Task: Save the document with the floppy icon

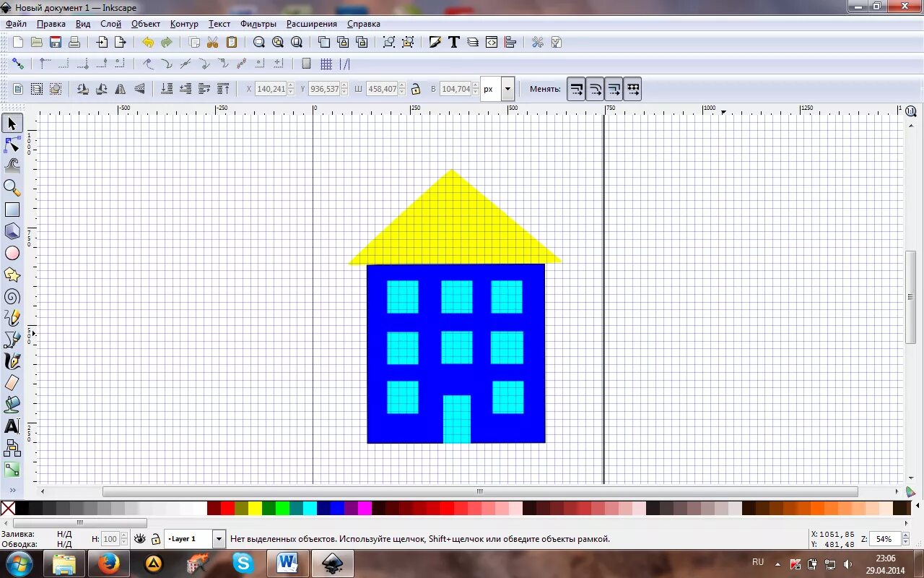Action: pos(55,42)
